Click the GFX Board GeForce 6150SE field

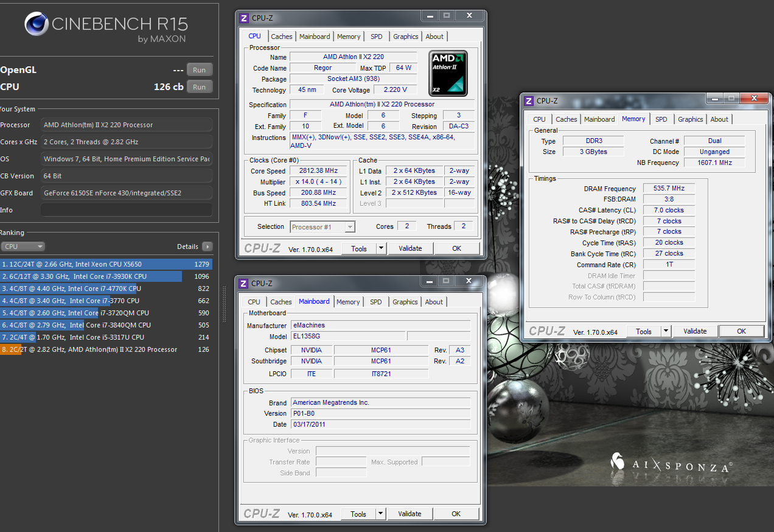pos(127,193)
